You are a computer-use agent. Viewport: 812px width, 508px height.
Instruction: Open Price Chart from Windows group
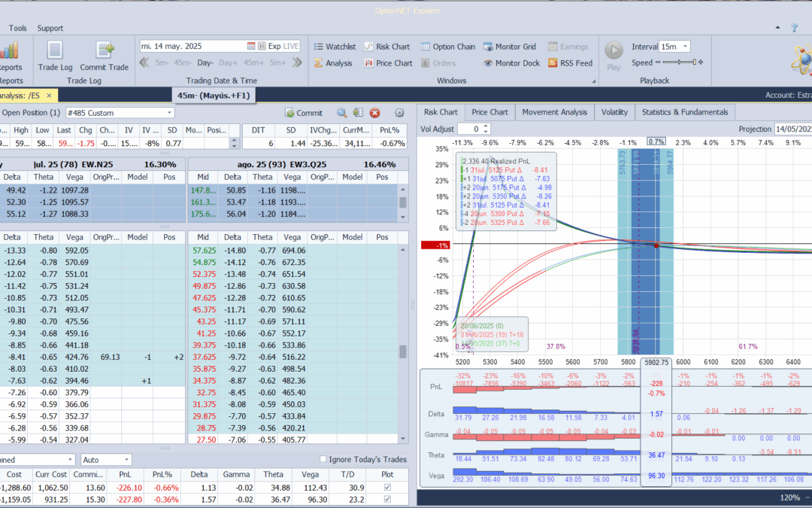[389, 63]
